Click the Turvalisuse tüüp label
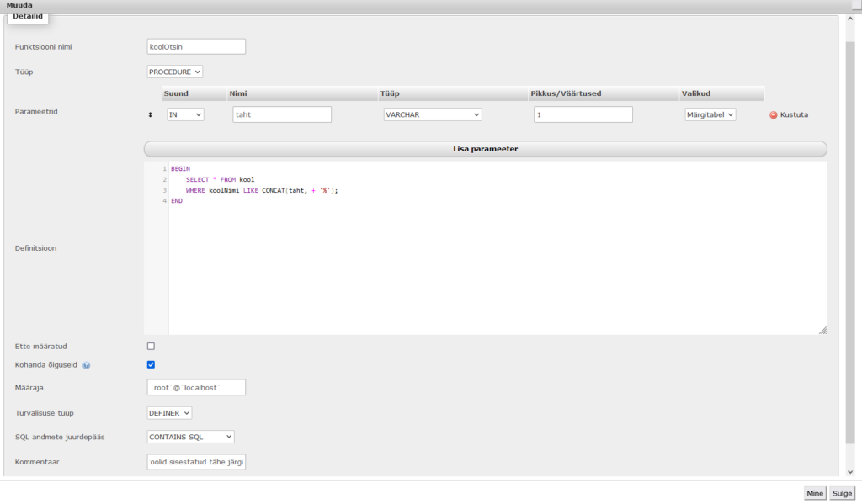The image size is (862, 504). [44, 413]
